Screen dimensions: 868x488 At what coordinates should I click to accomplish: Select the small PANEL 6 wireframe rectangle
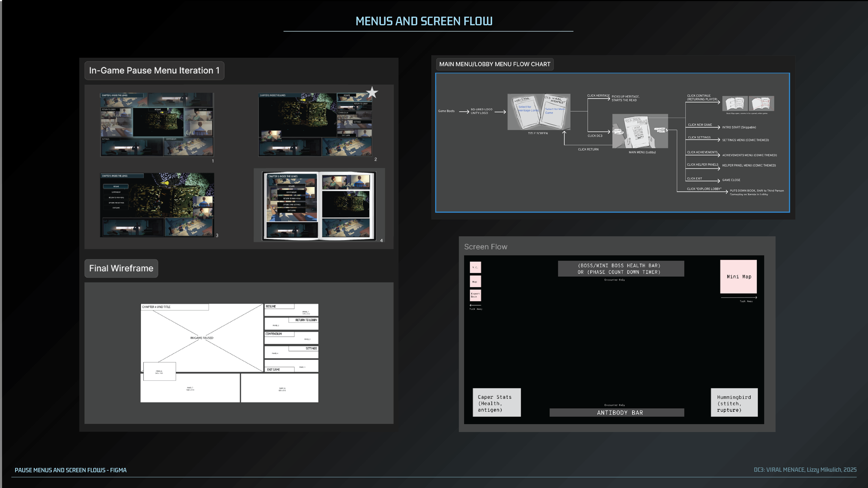coord(159,371)
